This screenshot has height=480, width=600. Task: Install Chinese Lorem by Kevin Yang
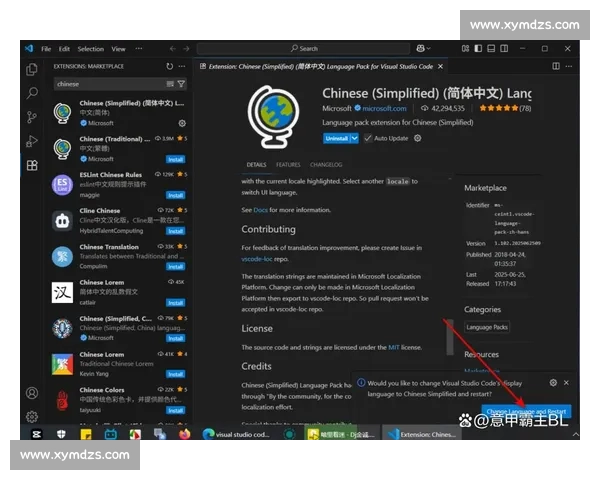tap(176, 374)
